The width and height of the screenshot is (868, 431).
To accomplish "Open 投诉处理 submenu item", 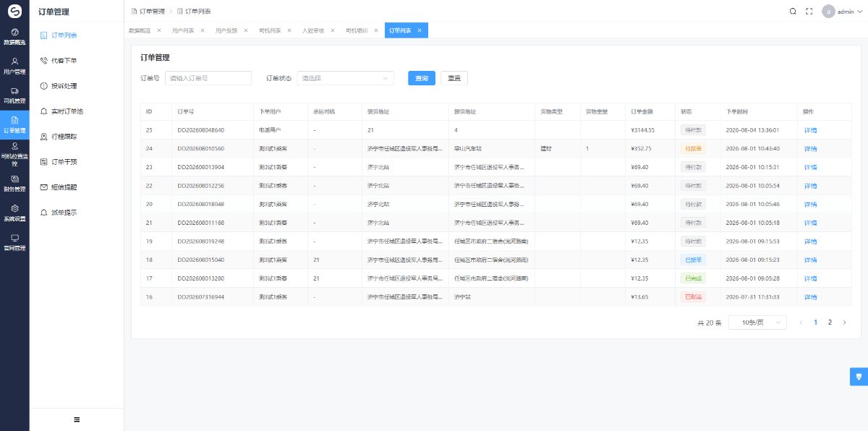I will coord(77,85).
